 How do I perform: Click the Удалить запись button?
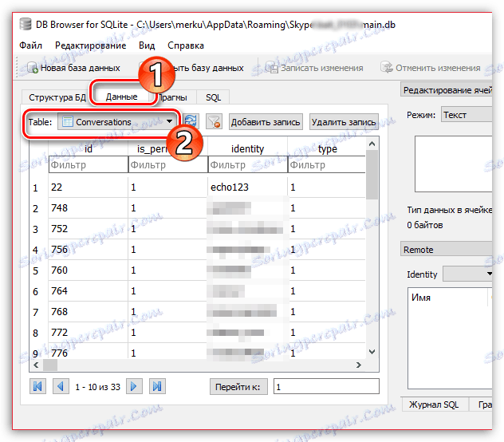344,122
